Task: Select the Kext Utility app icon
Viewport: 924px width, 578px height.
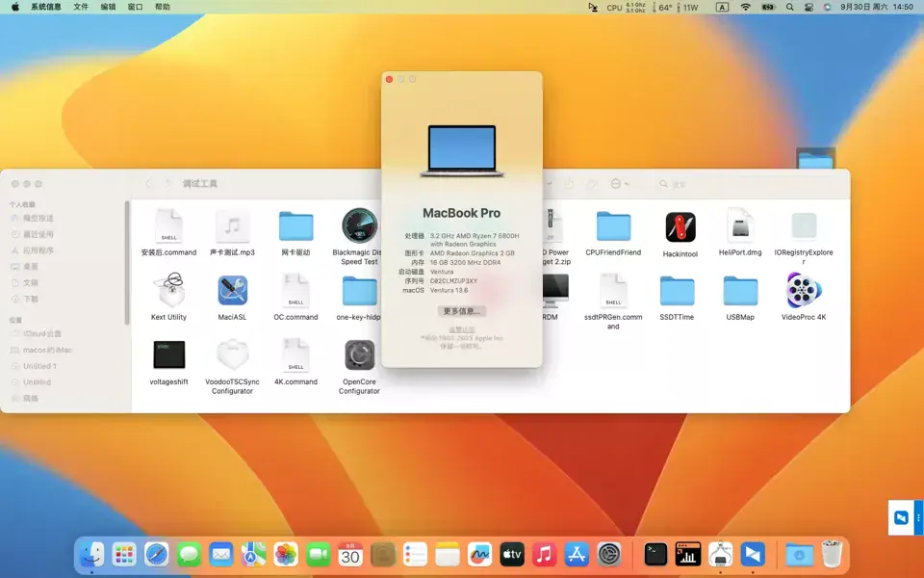Action: click(x=169, y=290)
